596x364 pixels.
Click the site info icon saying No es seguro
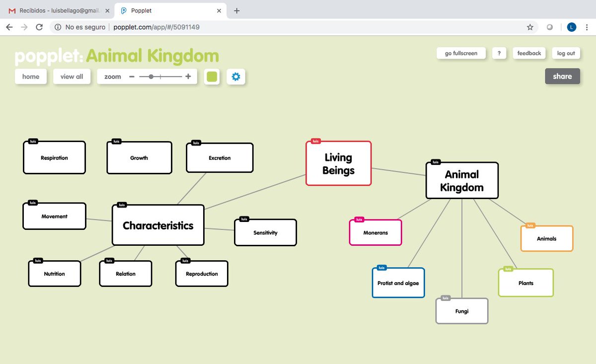click(x=59, y=27)
